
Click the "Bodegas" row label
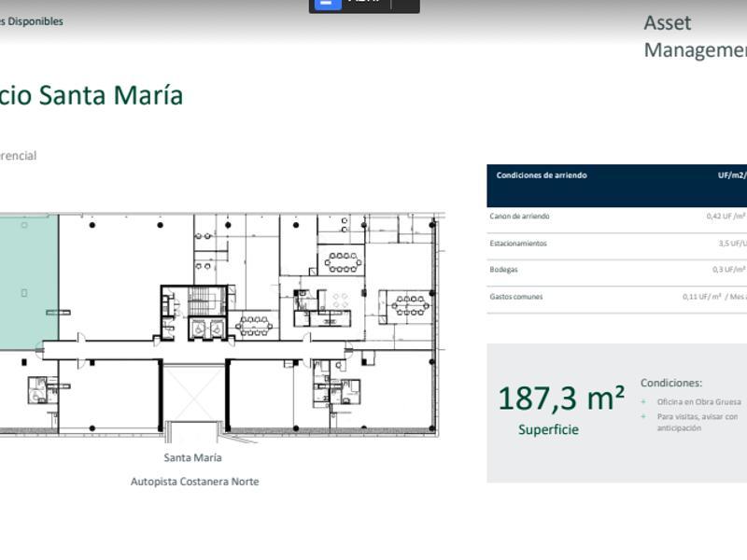[x=503, y=270]
